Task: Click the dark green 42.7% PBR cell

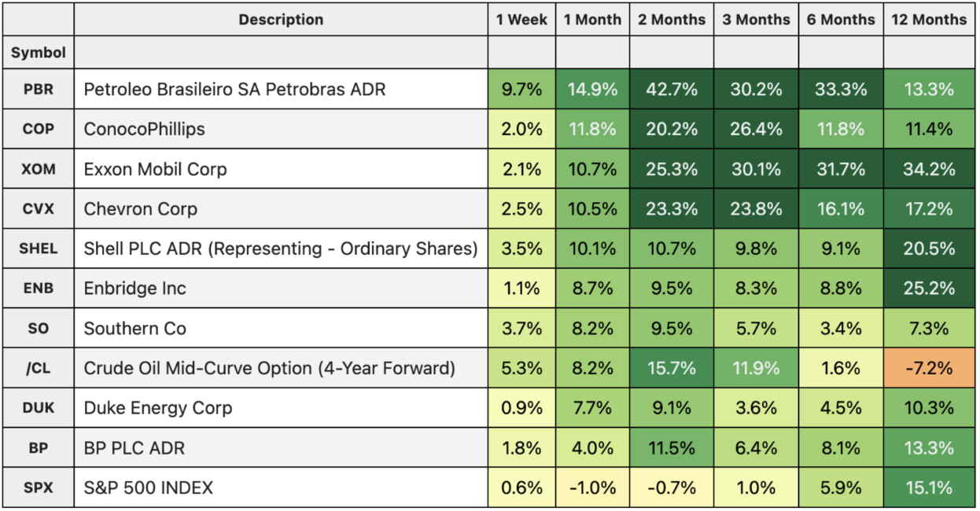Action: click(x=672, y=90)
